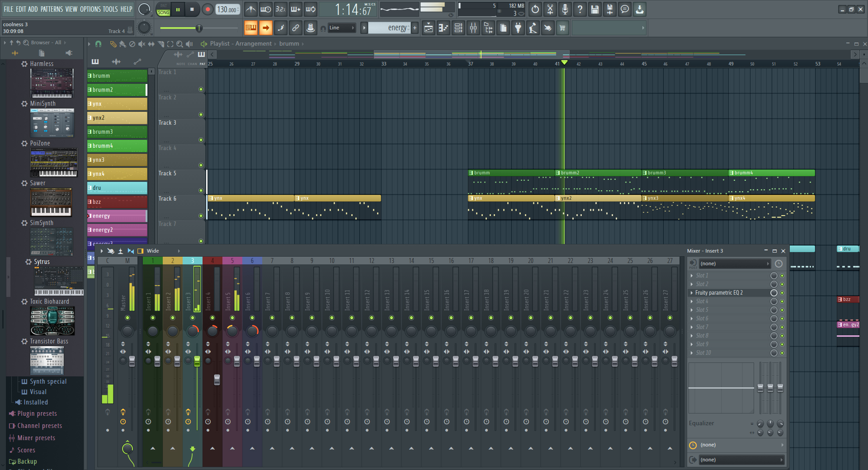This screenshot has width=868, height=470.
Task: Mute Track 1 in the playlist
Action: [201, 89]
